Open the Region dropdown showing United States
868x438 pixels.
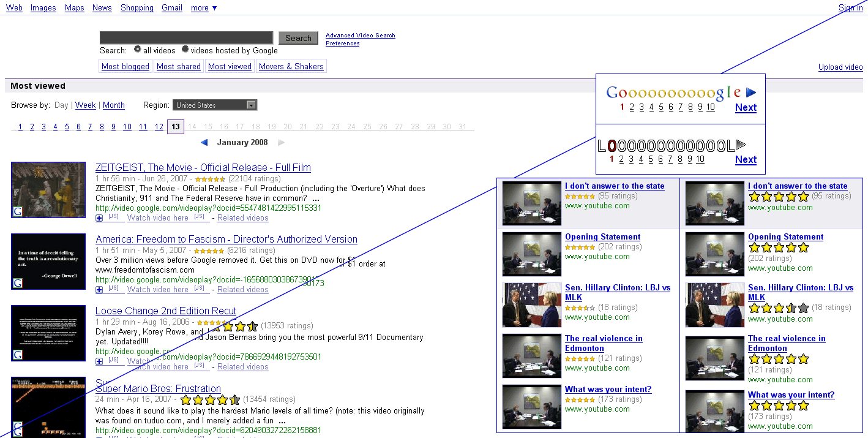215,105
